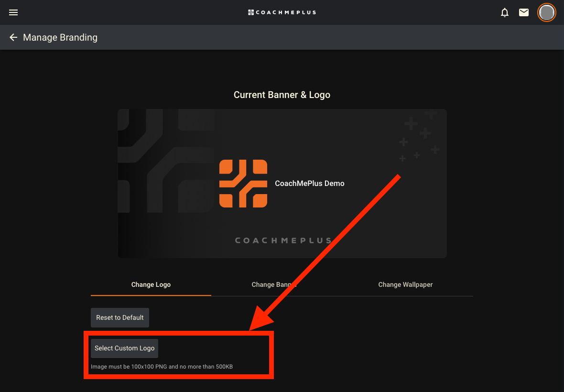This screenshot has width=564, height=392.
Task: Open the hamburger navigation menu
Action: tap(13, 12)
